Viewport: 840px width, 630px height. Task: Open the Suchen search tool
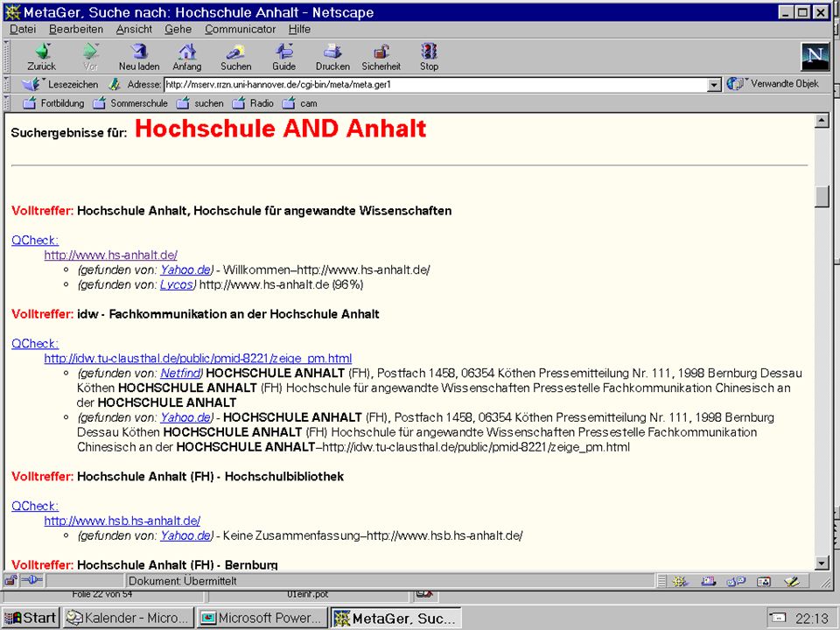(x=235, y=57)
